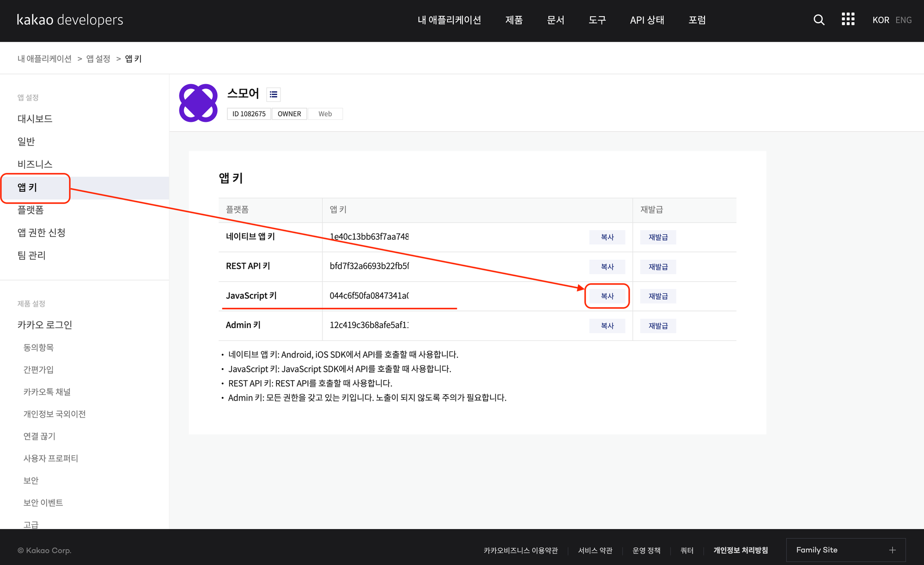Open the 문서 top menu item

[555, 20]
